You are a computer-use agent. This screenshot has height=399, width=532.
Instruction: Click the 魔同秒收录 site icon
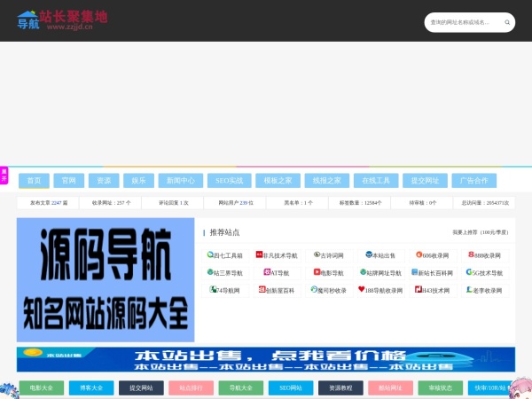click(x=314, y=289)
